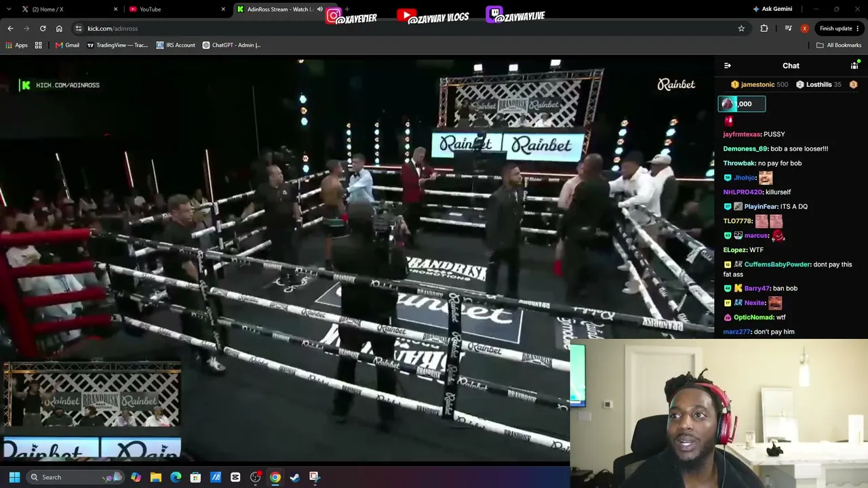Open marcus's chat profile

756,236
